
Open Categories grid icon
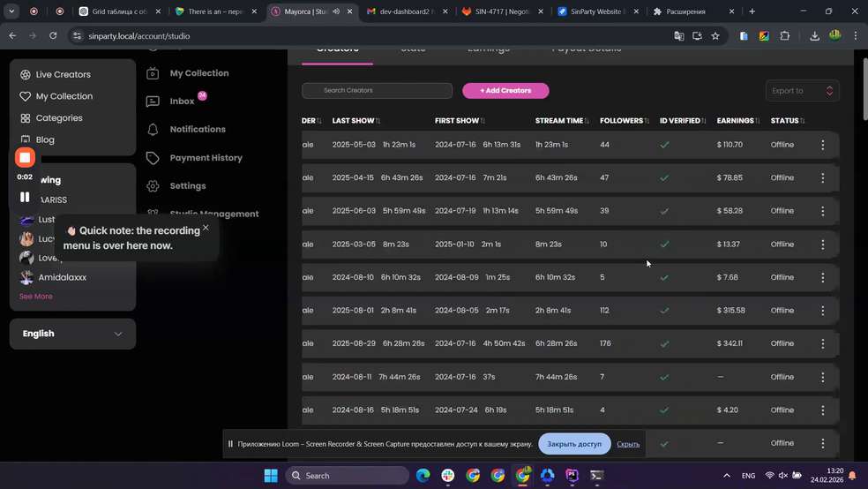25,118
